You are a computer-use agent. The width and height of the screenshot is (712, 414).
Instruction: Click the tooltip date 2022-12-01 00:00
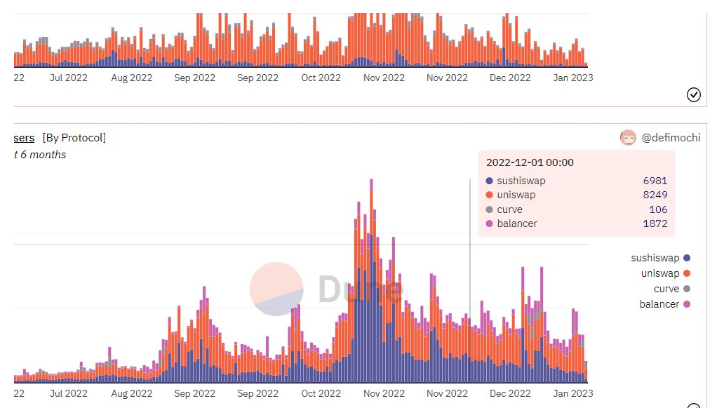coord(529,163)
